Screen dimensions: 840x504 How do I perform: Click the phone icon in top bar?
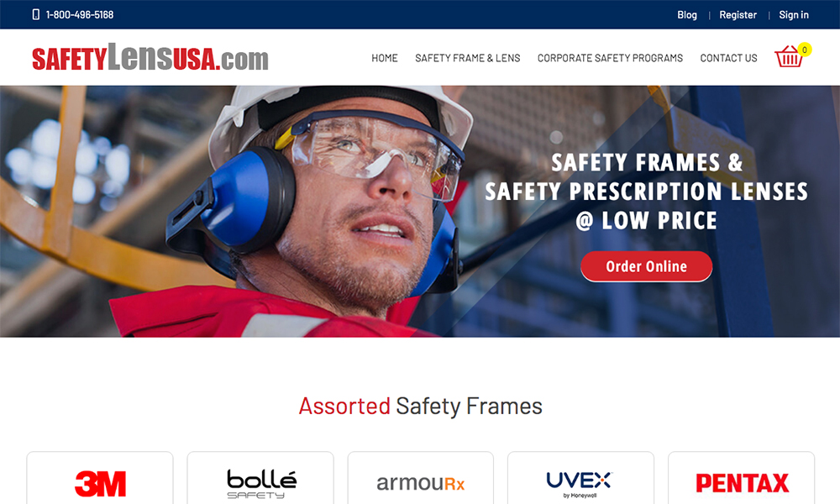click(36, 14)
